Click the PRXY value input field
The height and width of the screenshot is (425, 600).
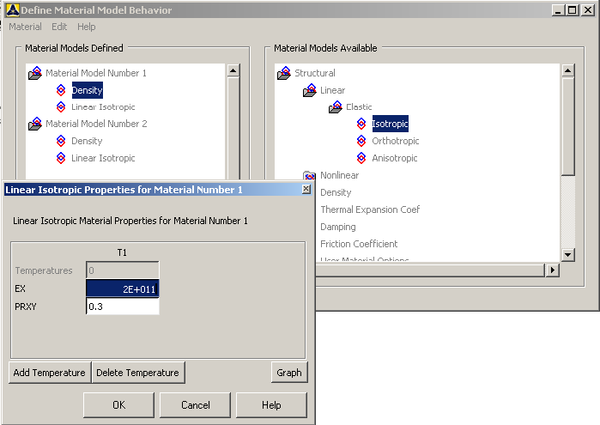click(122, 307)
